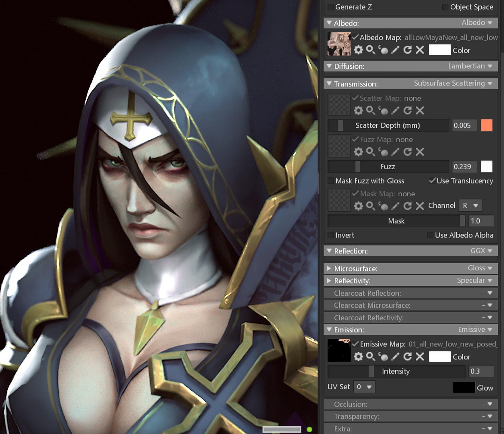Open the GGX reflection dropdown
This screenshot has height=434, width=504.
pos(481,251)
